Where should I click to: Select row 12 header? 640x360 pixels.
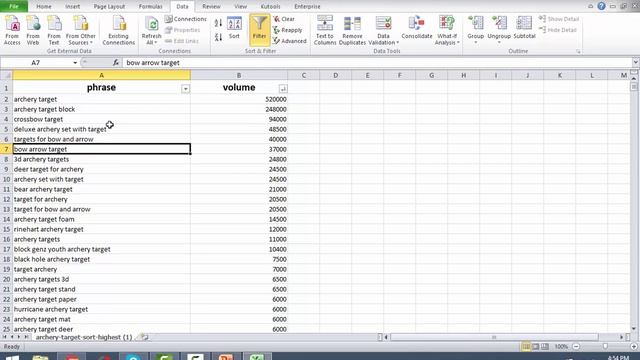pyautogui.click(x=6, y=199)
